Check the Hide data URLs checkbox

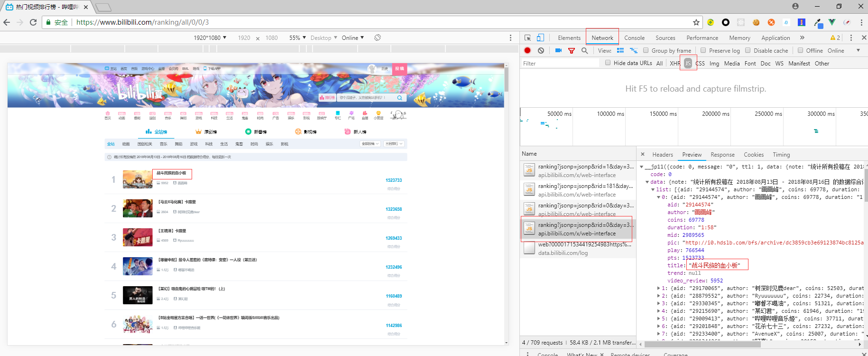pyautogui.click(x=608, y=63)
